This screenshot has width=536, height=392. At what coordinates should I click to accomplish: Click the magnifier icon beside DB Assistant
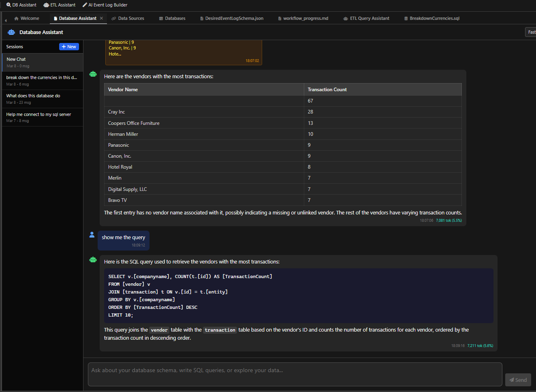(x=9, y=5)
